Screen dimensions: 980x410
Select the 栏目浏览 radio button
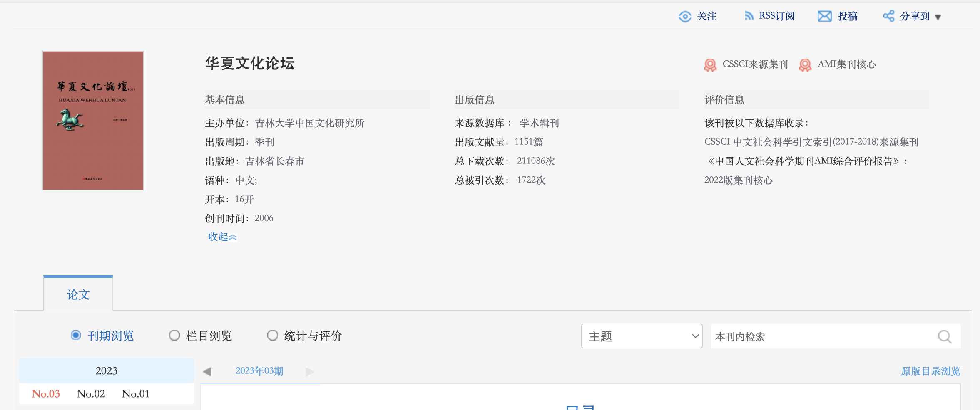click(174, 335)
